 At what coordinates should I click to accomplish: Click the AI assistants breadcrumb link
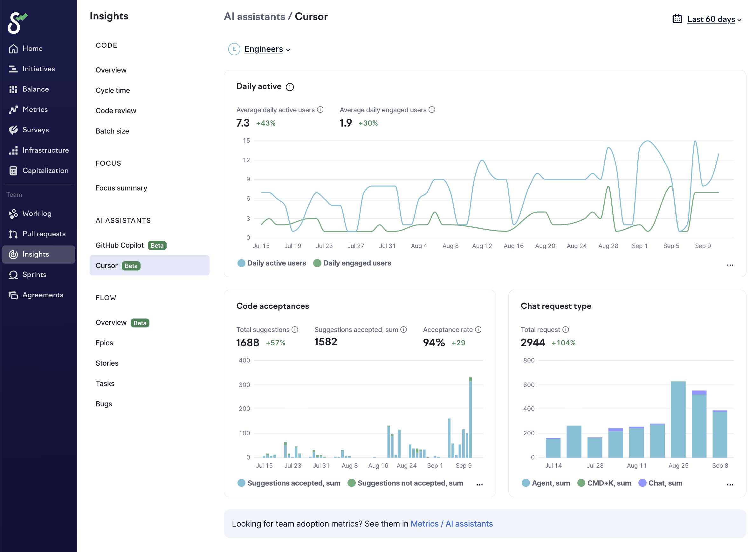pos(254,16)
